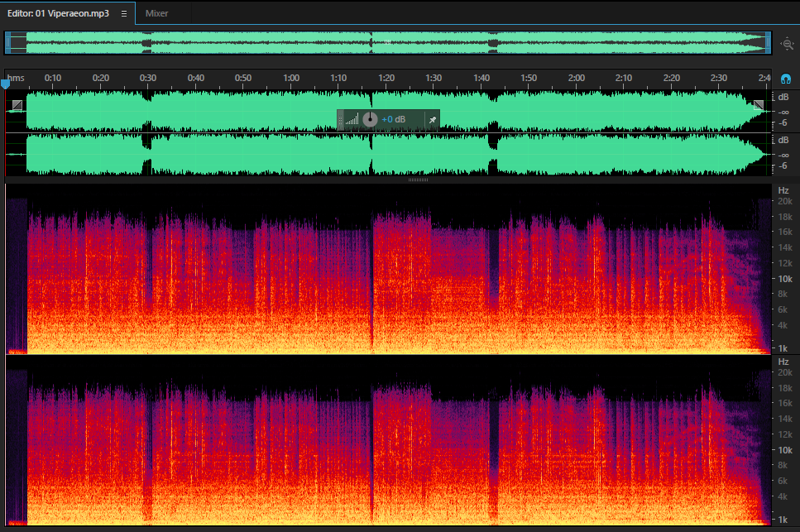800x532 pixels.
Task: Click the 20k label on upper spectrogram scale
Action: point(784,202)
